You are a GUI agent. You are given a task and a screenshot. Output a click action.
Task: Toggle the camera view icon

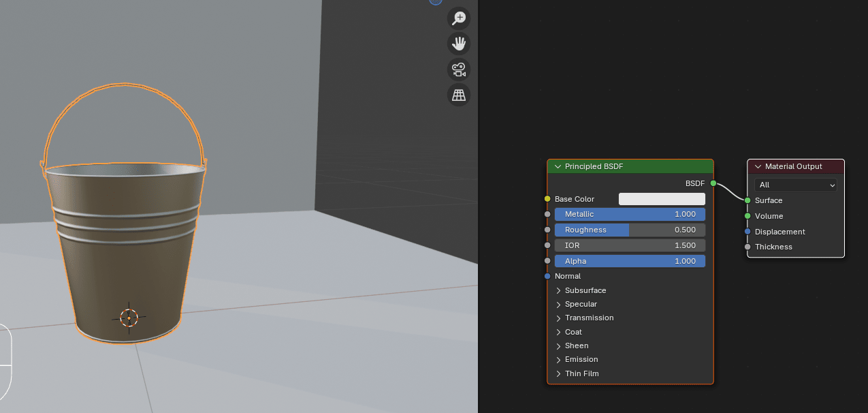[x=459, y=70]
